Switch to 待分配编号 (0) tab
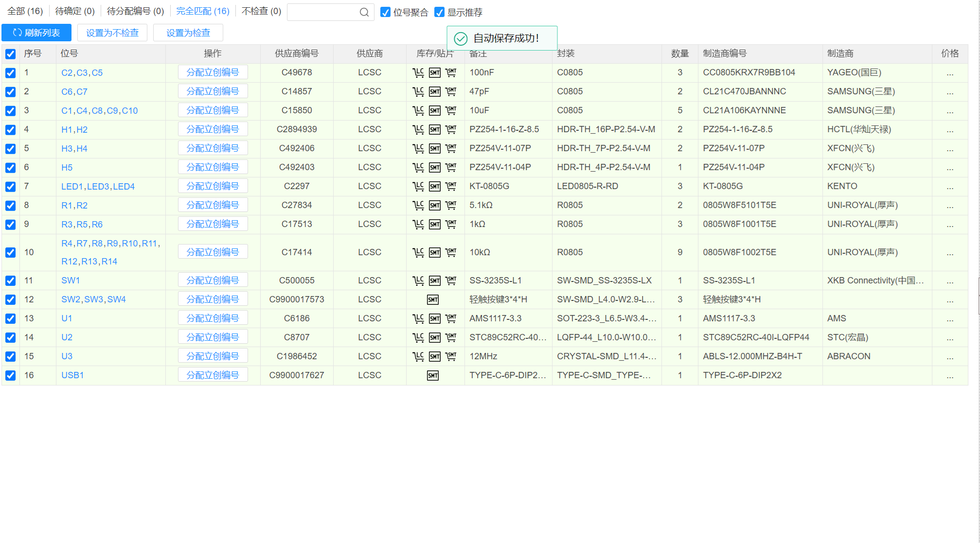Viewport: 980px width, 543px height. pos(135,11)
